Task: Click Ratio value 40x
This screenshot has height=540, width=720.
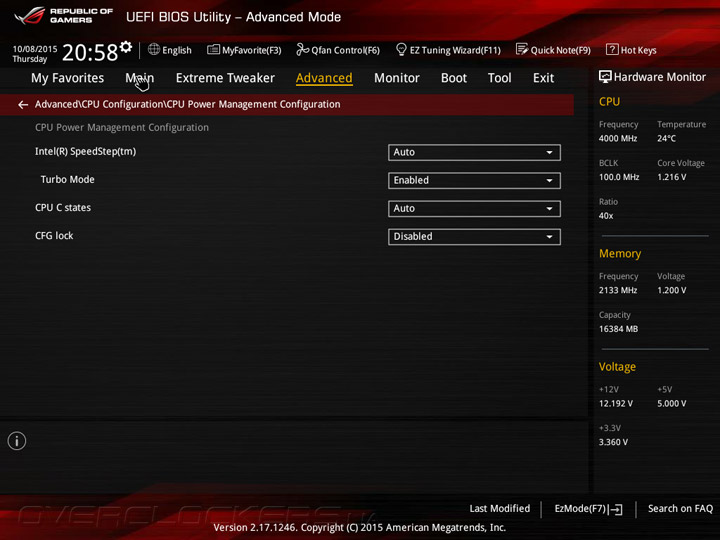Action: 606,216
